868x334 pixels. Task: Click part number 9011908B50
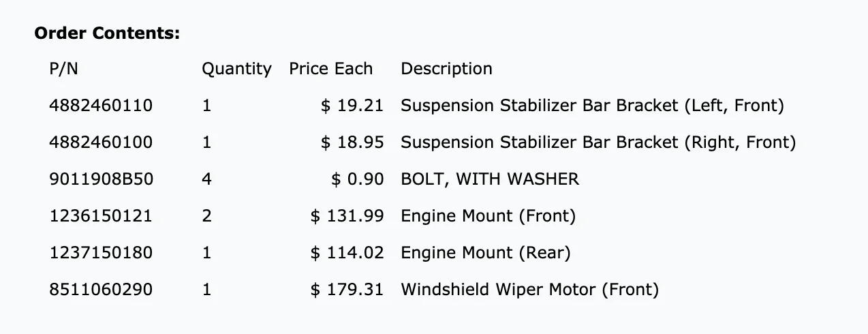102,179
